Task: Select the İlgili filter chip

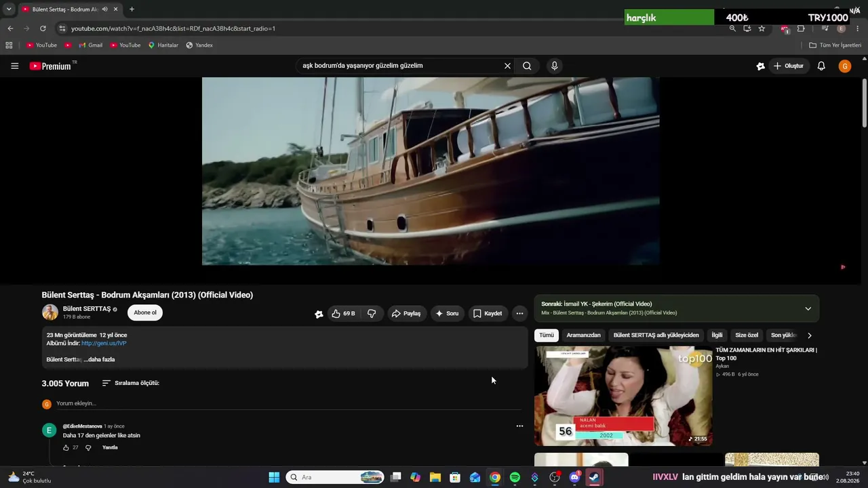Action: click(x=717, y=335)
